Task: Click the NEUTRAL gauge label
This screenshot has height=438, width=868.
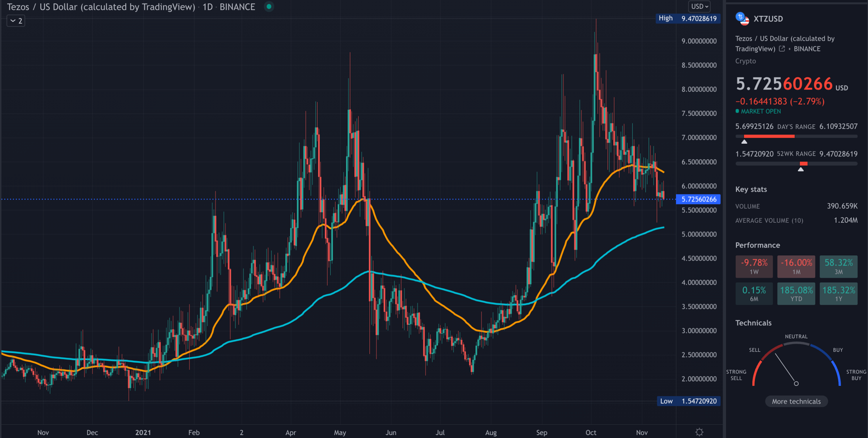Action: (x=796, y=336)
